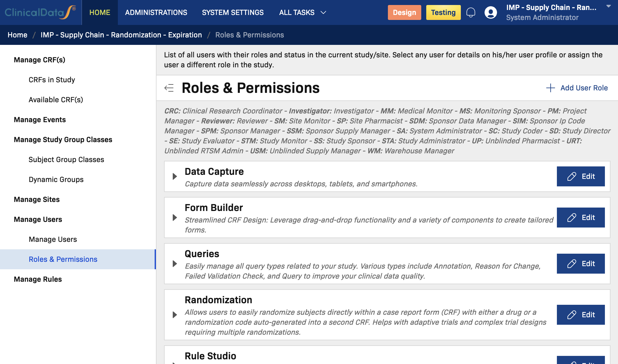Viewport: 618px width, 364px height.
Task: Click the plus icon next to Add User Role
Action: pyautogui.click(x=550, y=88)
